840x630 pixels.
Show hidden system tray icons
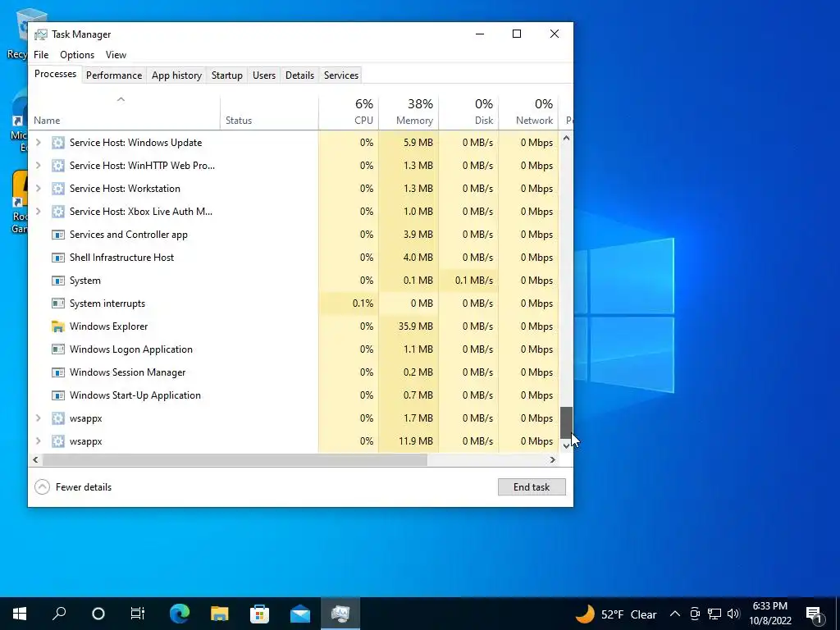click(675, 614)
